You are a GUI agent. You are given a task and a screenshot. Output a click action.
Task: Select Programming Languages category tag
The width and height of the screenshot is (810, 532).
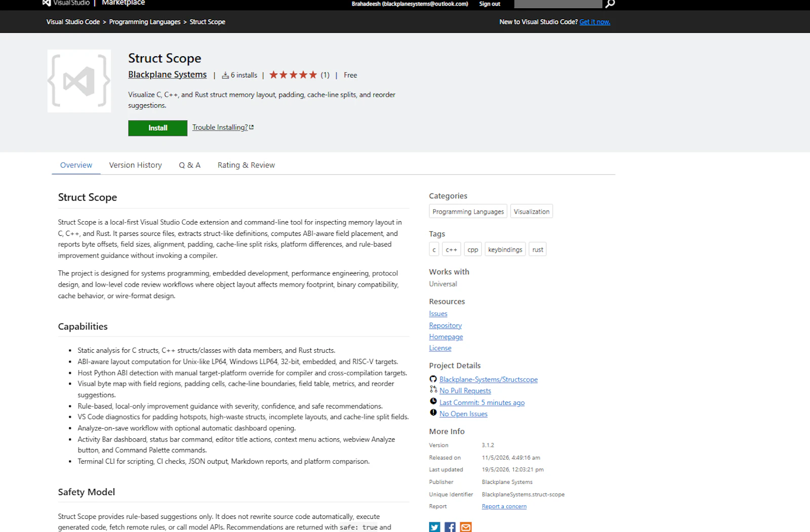(468, 212)
